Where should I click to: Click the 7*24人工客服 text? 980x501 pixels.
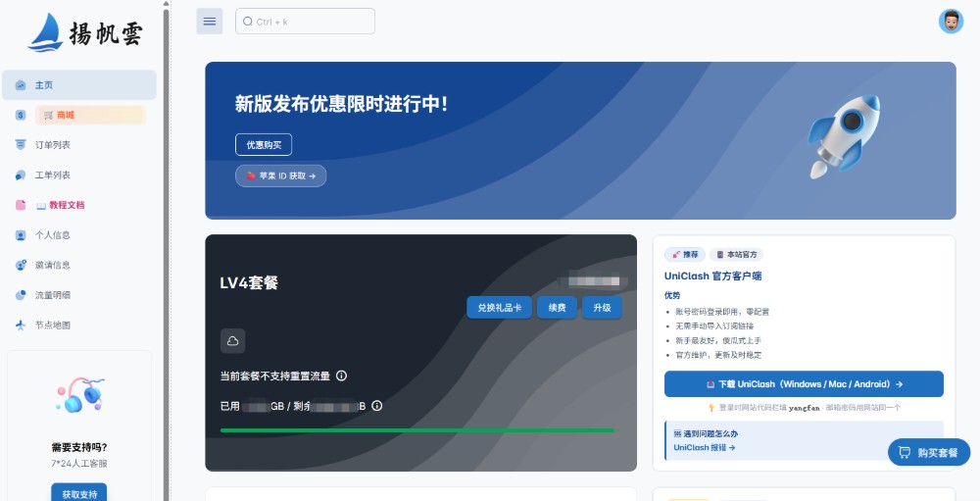tap(79, 464)
